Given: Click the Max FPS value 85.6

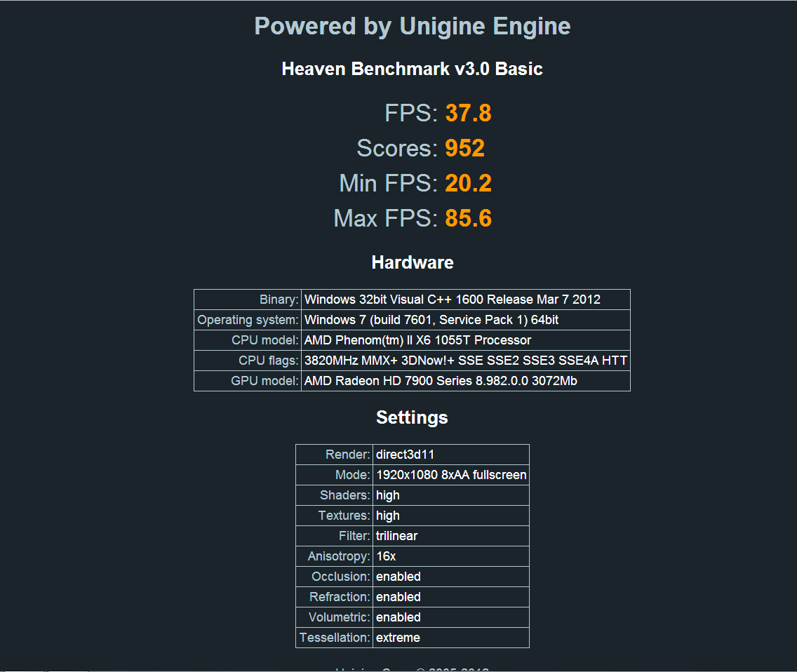Looking at the screenshot, I should (x=468, y=218).
